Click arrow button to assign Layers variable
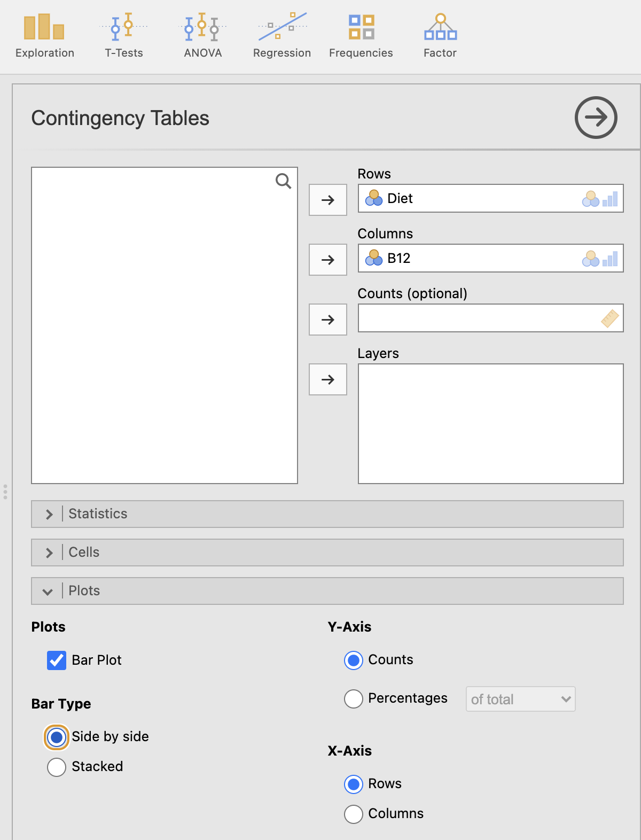 click(x=328, y=379)
